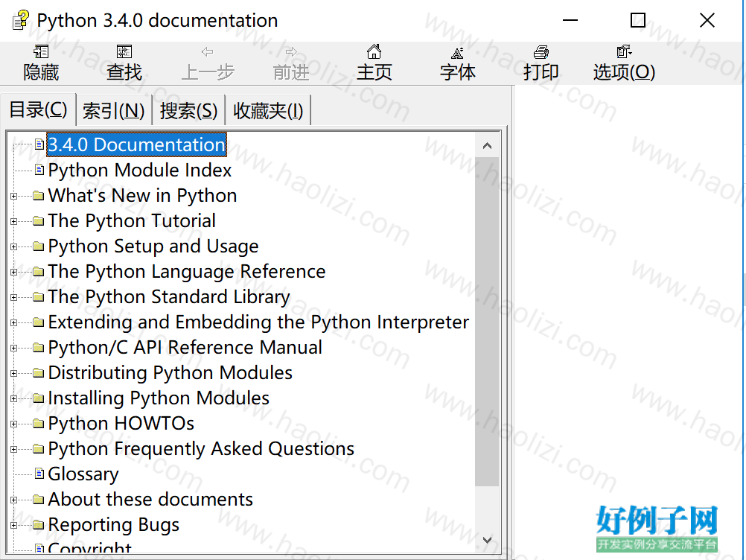Go to 主页 (Home) house icon
This screenshot has height=560, width=746.
click(374, 51)
